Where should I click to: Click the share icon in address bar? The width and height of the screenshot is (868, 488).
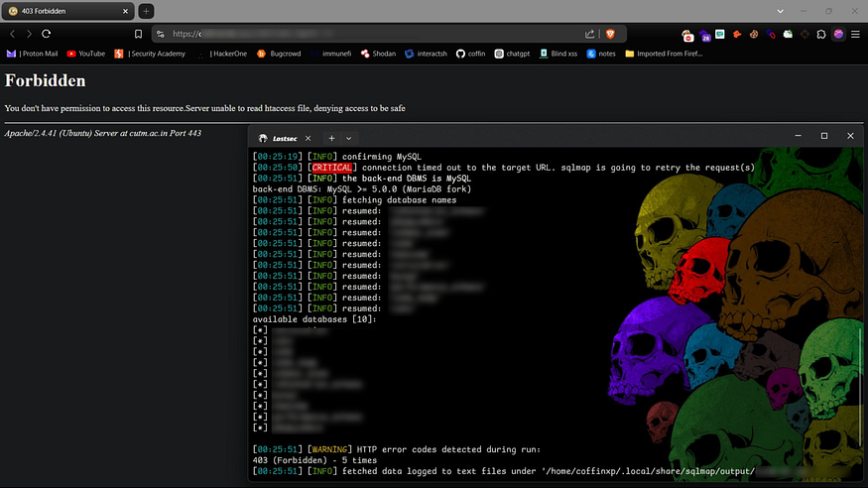click(590, 34)
